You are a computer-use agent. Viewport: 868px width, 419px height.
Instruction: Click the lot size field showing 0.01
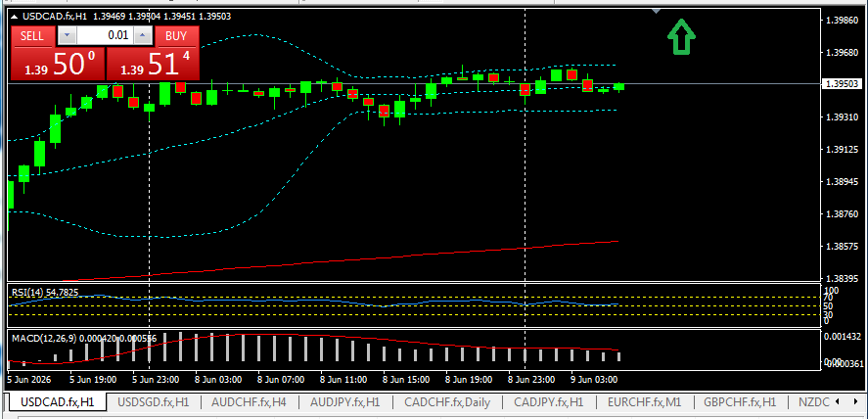tap(105, 36)
